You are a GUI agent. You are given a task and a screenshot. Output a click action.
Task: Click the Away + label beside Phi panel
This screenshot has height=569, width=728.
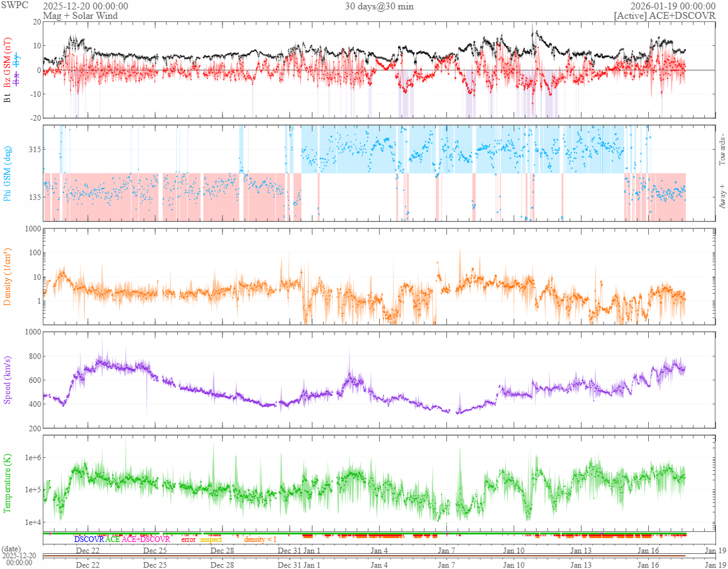[x=722, y=196]
